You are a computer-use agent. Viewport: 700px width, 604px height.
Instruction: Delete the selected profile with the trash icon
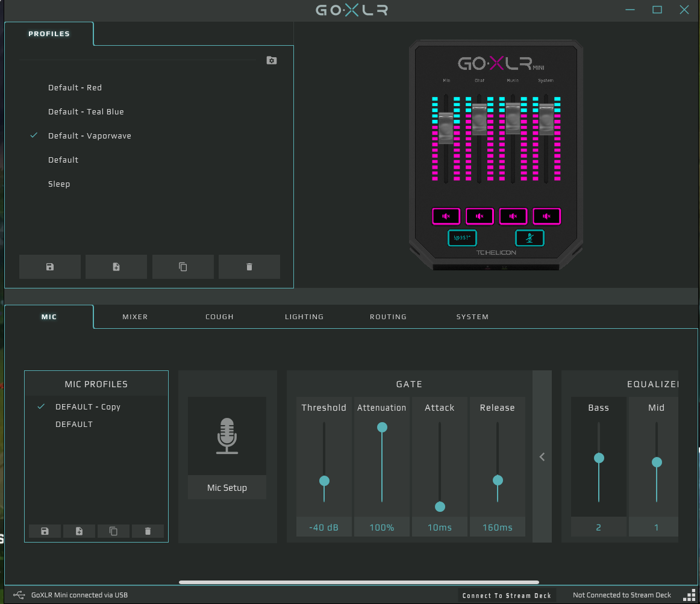click(x=249, y=267)
